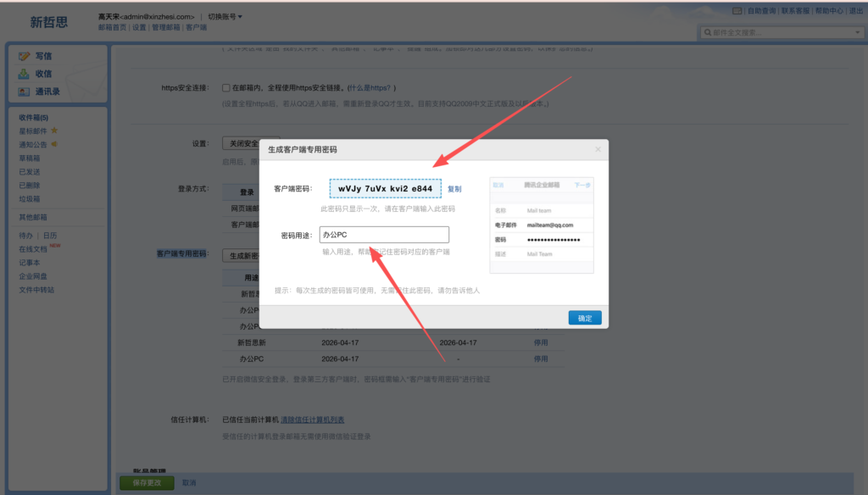Click the 收信 receive mail icon
868x495 pixels.
coord(25,74)
